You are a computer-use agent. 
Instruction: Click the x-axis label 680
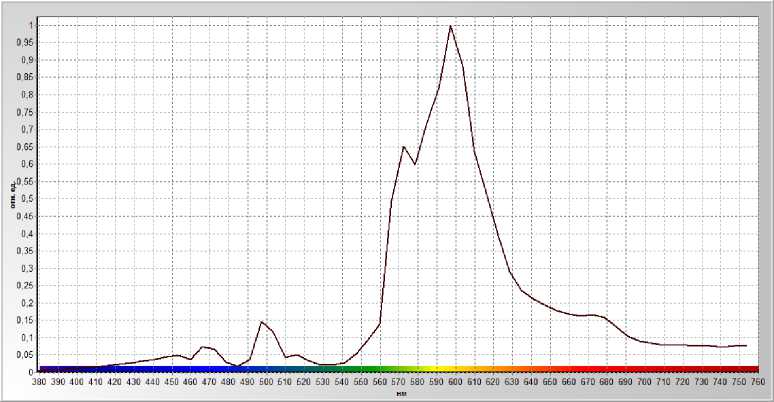point(607,382)
